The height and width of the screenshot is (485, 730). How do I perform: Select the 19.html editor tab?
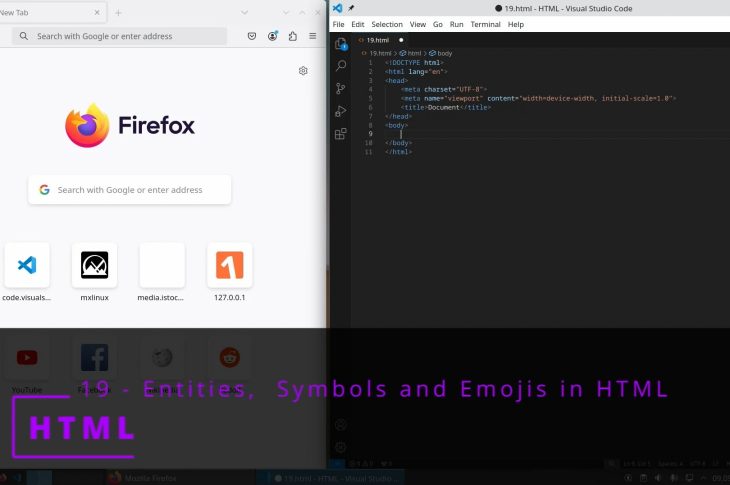(x=378, y=40)
